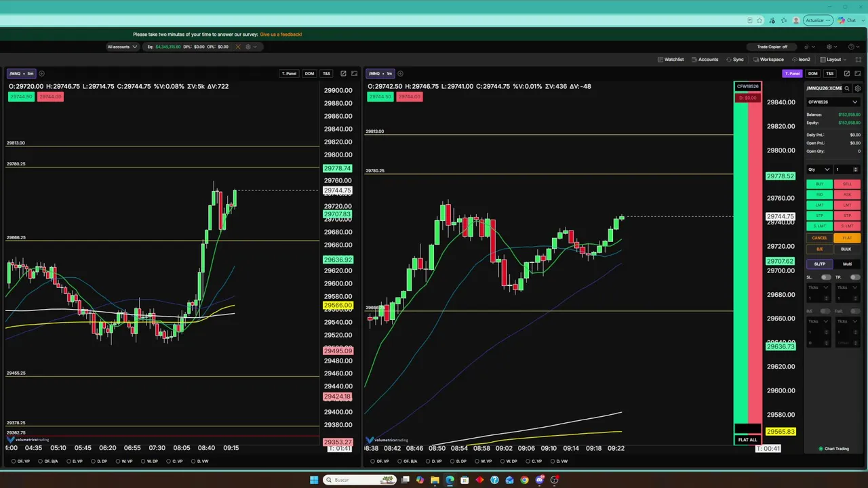This screenshot has width=868, height=488.
Task: Open trading panel settings gear
Action: (x=858, y=88)
